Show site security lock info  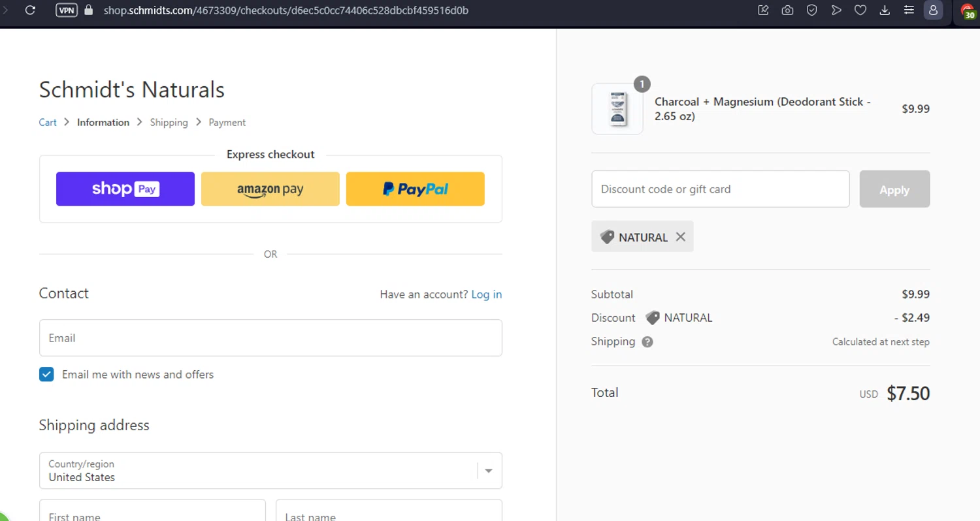[x=90, y=10]
